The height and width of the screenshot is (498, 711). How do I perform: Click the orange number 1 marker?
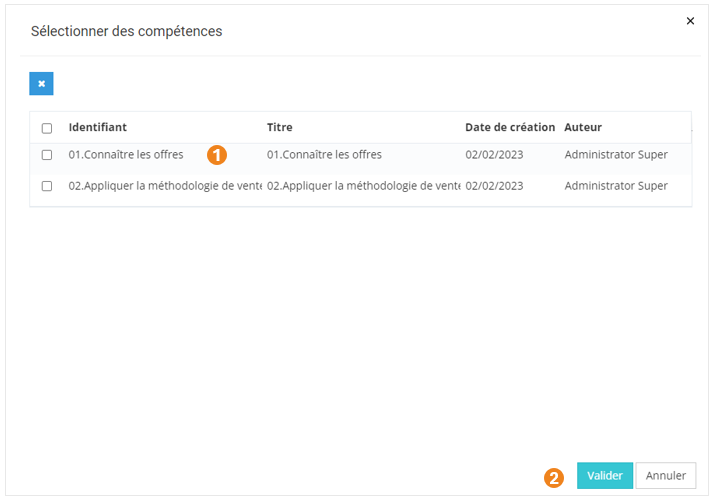[x=217, y=155]
